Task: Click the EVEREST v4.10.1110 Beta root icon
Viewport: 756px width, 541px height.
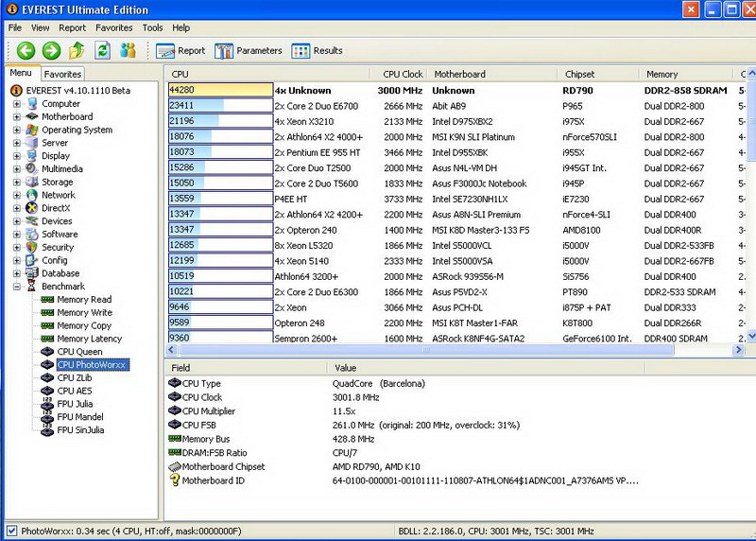Action: [16, 91]
